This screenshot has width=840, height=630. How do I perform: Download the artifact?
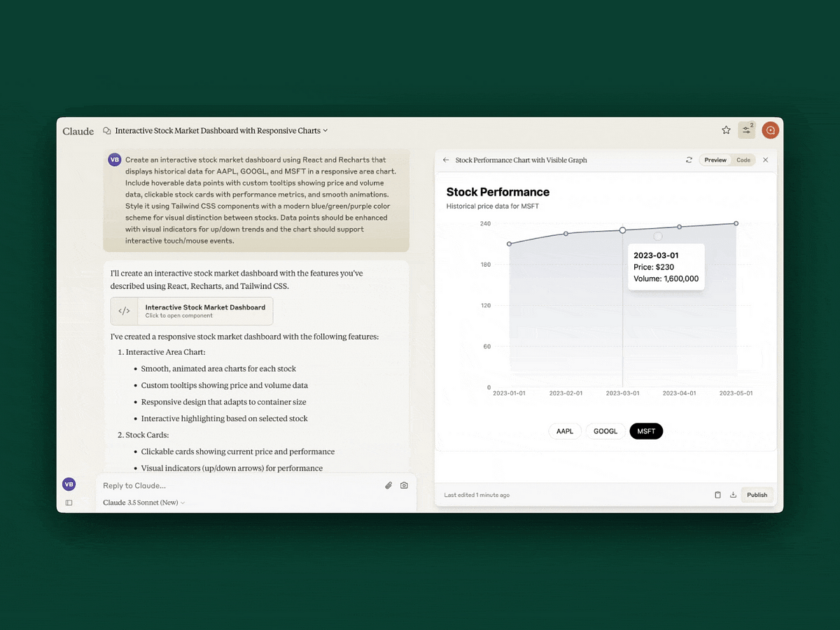coord(733,495)
